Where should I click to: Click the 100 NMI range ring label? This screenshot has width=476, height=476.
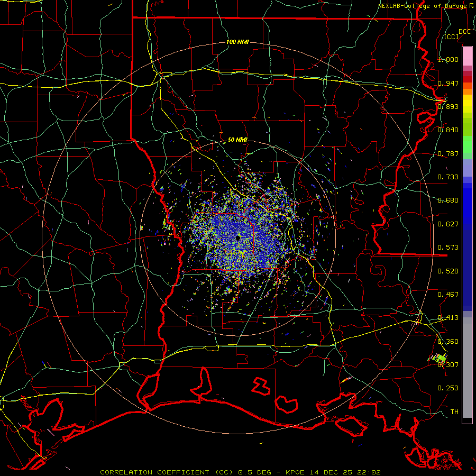(237, 42)
